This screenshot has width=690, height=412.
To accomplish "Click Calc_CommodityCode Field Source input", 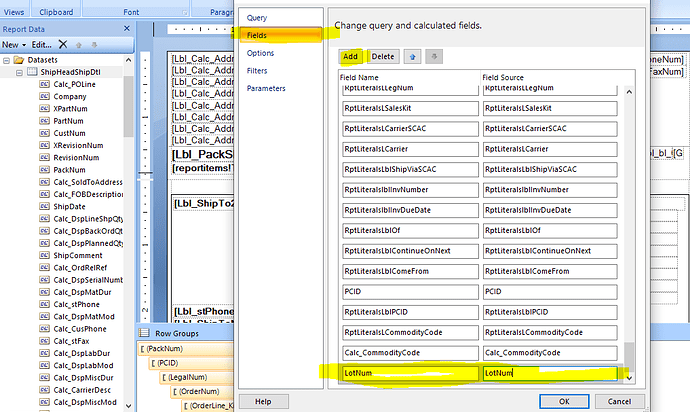I will coord(550,353).
